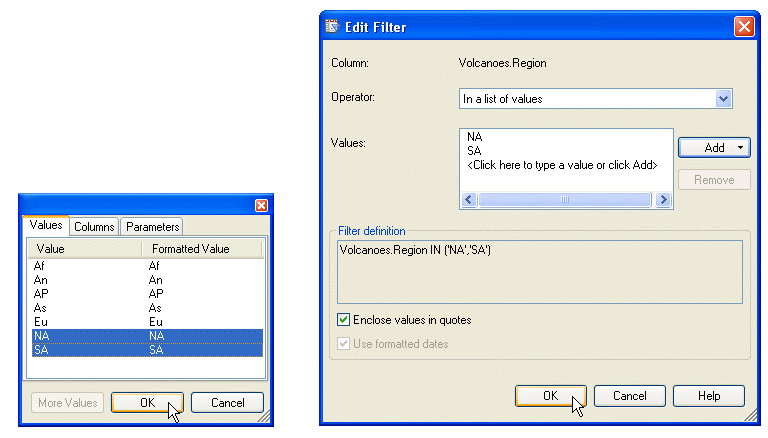This screenshot has width=768, height=438.
Task: Toggle Enclose values in quotes checkbox
Action: (345, 320)
